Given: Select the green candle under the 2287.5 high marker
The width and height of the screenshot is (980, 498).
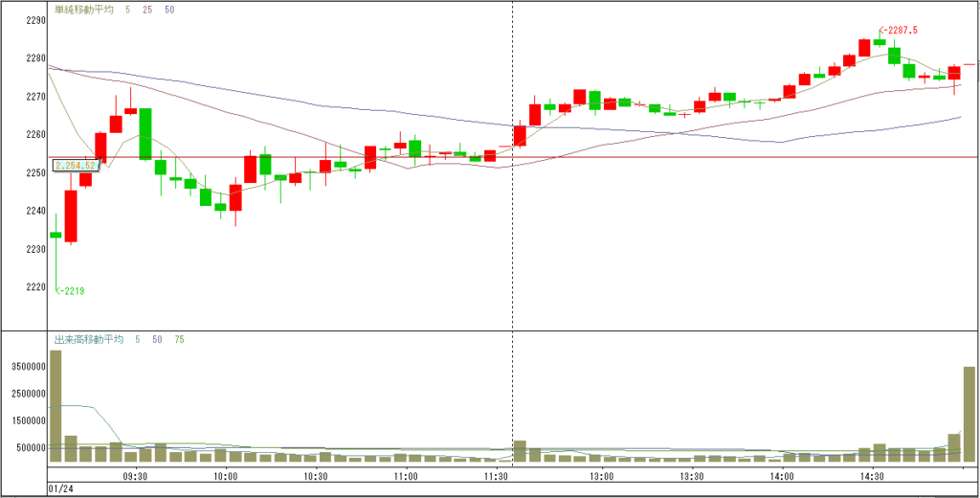Looking at the screenshot, I should click(x=880, y=42).
